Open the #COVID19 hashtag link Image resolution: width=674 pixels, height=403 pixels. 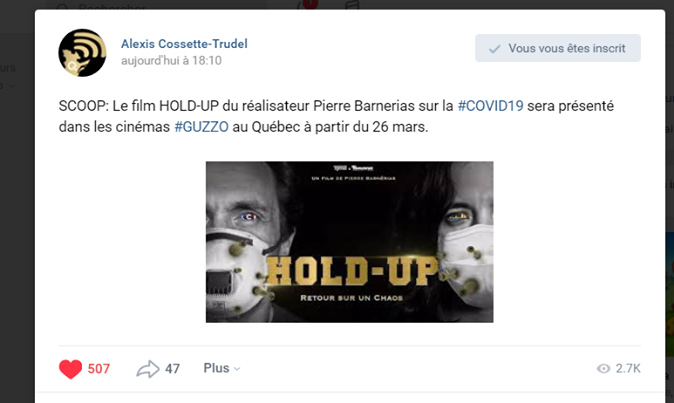pos(490,106)
